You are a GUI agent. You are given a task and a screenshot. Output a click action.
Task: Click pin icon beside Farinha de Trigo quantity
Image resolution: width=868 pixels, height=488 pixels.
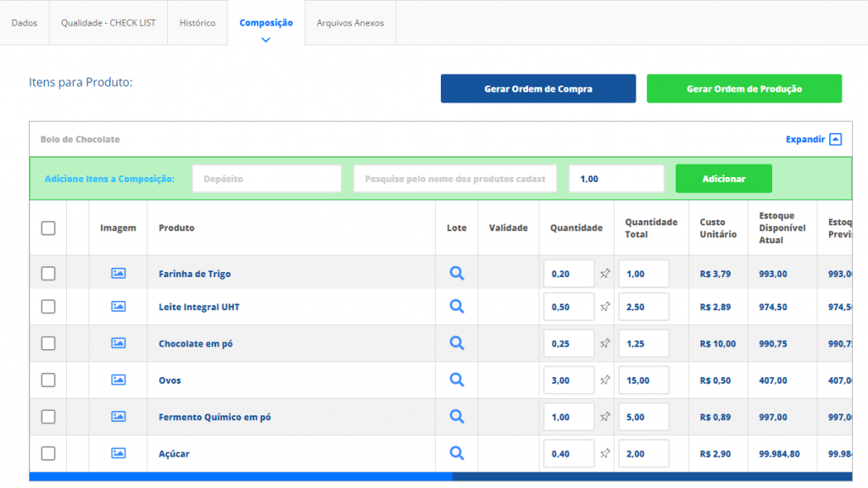[605, 274]
